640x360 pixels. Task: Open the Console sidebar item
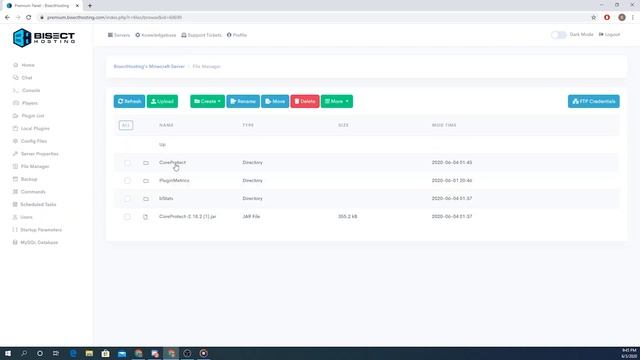click(27, 90)
